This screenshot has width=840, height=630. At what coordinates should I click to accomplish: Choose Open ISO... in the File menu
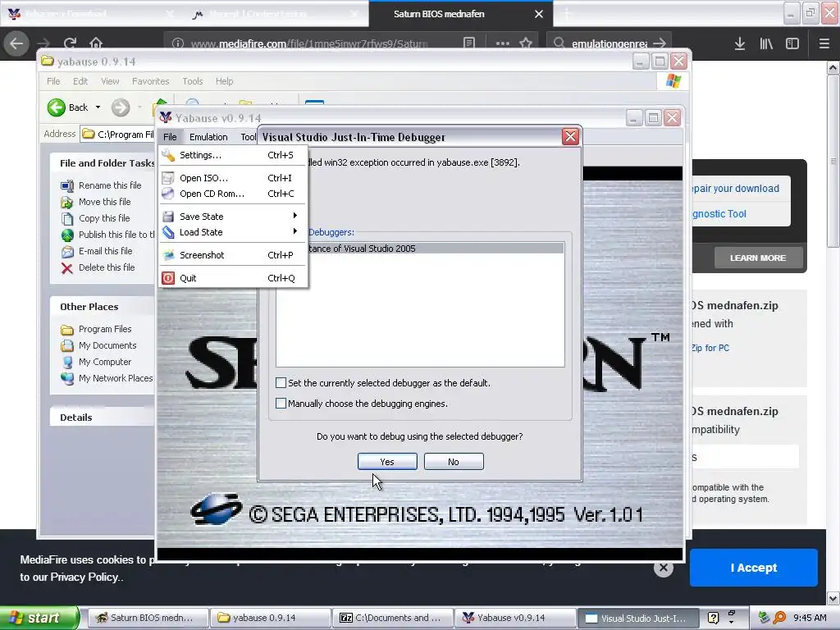coord(233,178)
